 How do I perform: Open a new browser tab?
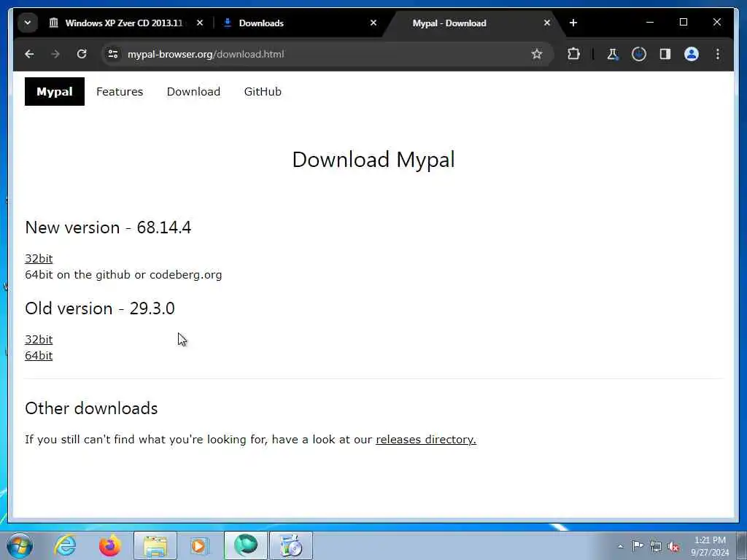(x=573, y=23)
